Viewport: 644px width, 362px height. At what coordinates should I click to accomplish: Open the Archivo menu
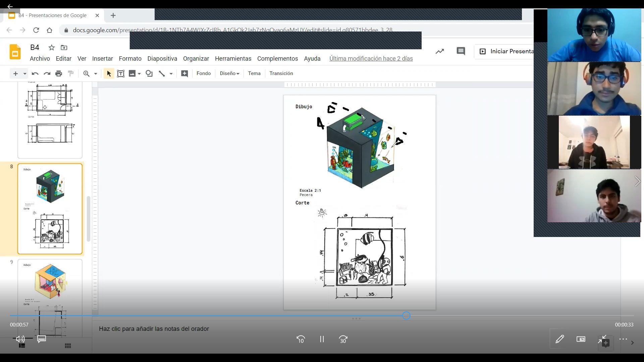coord(40,59)
